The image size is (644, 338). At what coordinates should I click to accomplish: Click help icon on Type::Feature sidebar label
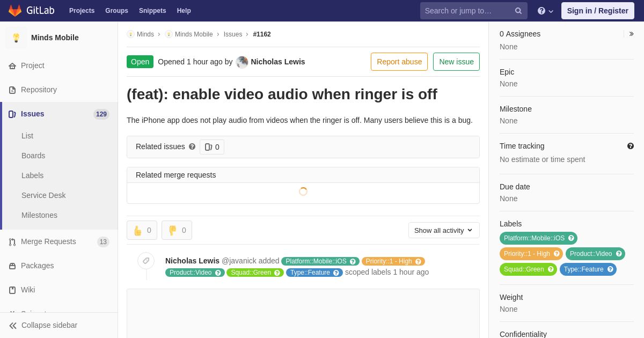pos(610,269)
